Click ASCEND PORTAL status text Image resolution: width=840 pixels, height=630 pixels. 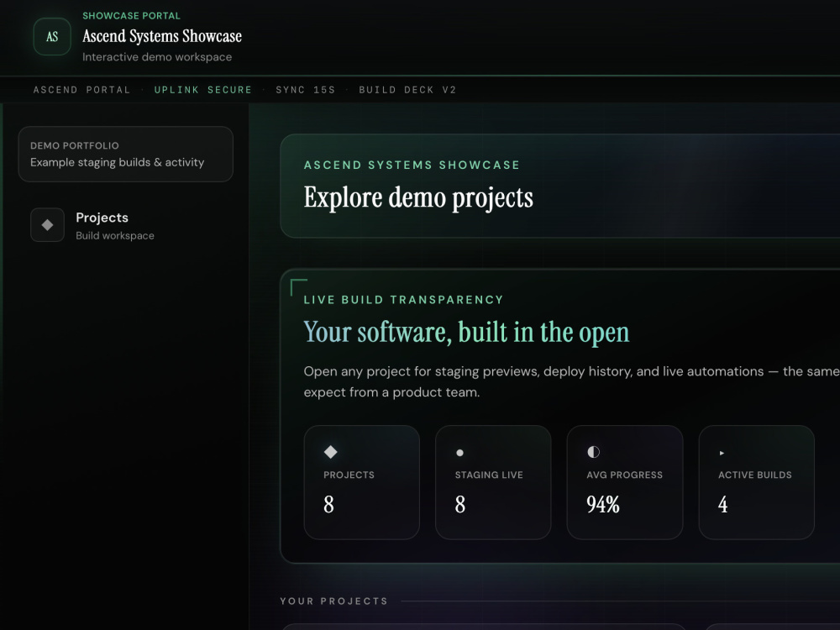81,90
